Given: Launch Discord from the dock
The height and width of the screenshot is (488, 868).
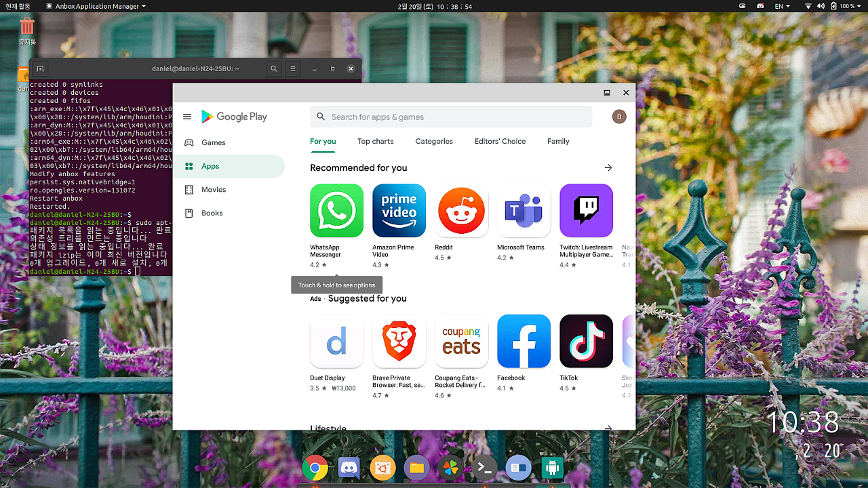Looking at the screenshot, I should 349,468.
